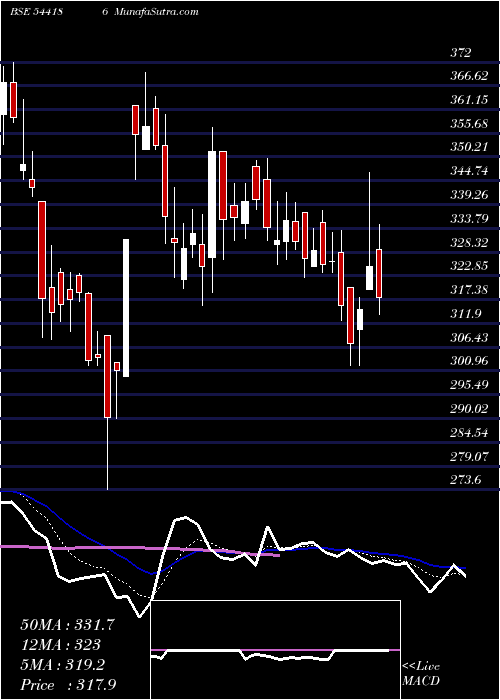Click inside the Live MACD inset panel
This screenshot has width=500, height=700.
click(x=275, y=650)
